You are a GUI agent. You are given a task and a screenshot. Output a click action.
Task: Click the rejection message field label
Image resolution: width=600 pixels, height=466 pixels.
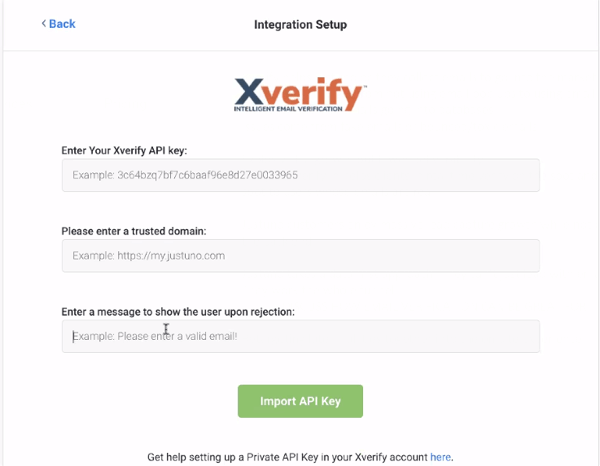pos(177,312)
